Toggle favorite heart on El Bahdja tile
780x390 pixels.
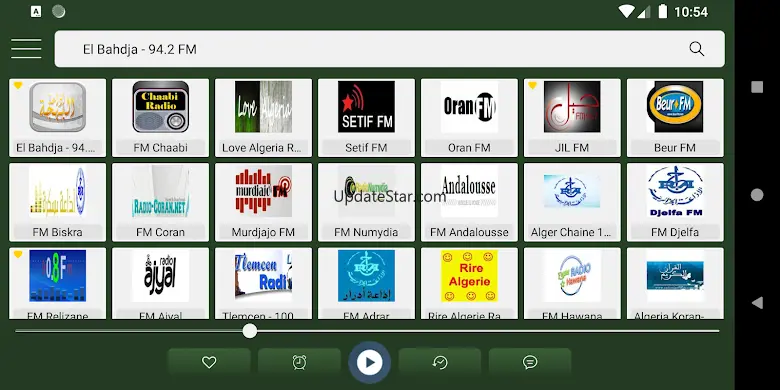18,86
